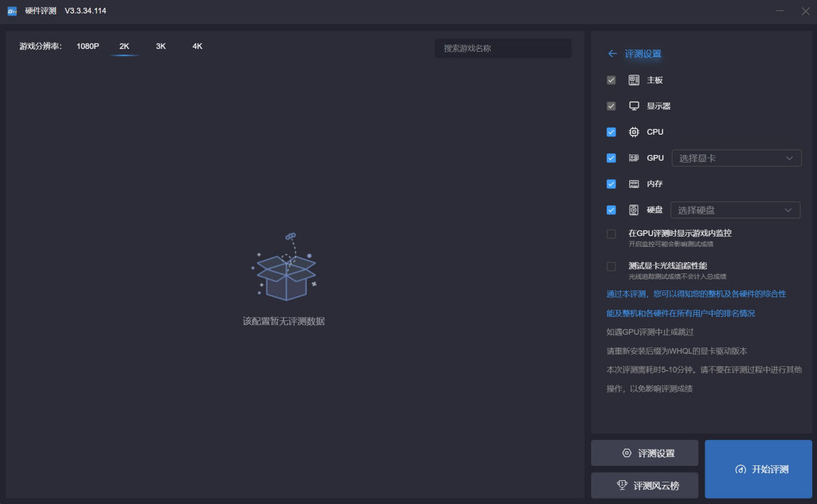Click the 开始评测 start benchmark button

click(758, 469)
